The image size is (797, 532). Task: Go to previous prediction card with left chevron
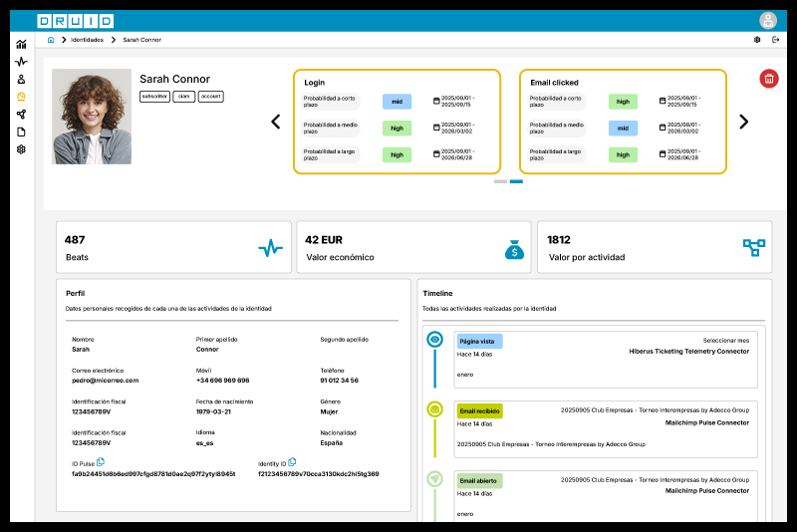click(276, 122)
